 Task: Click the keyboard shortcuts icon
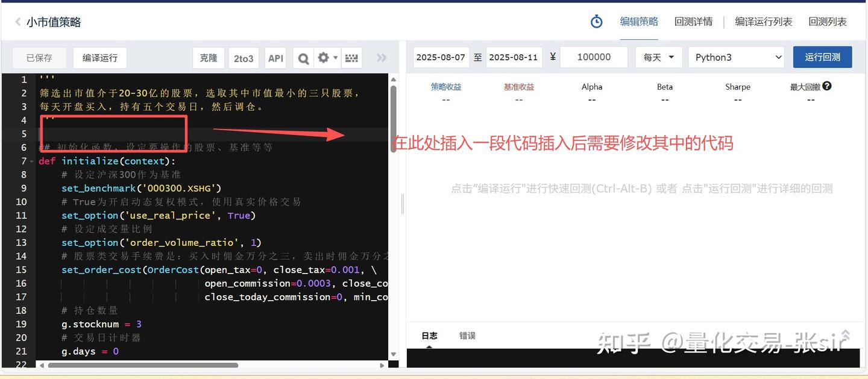351,58
